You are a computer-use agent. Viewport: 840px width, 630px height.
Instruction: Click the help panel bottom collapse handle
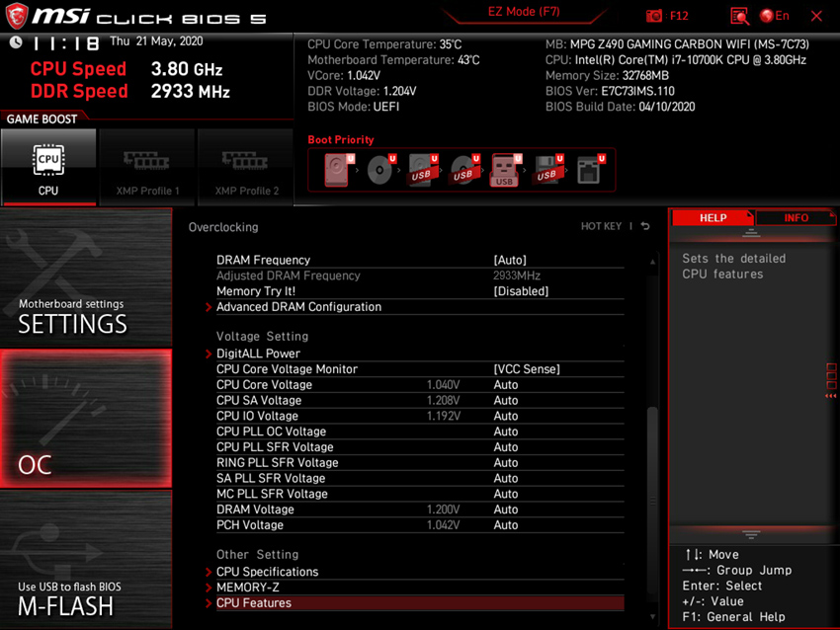[751, 534]
